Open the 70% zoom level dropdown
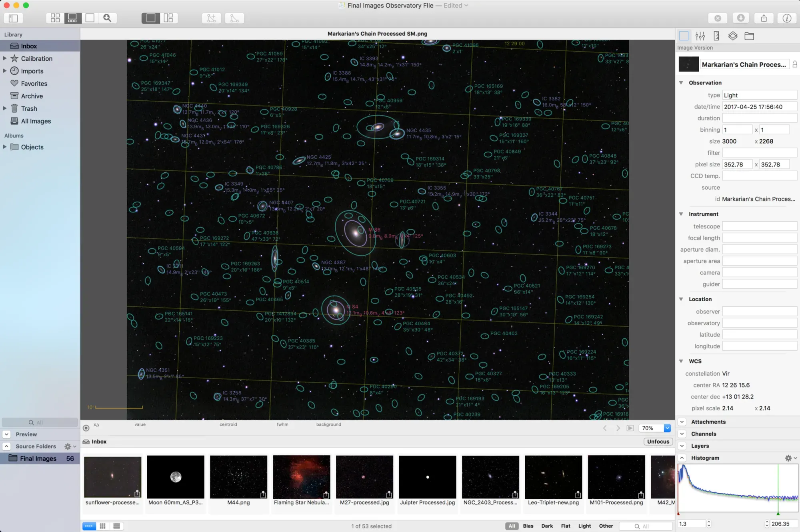The image size is (800, 532). tap(667, 428)
